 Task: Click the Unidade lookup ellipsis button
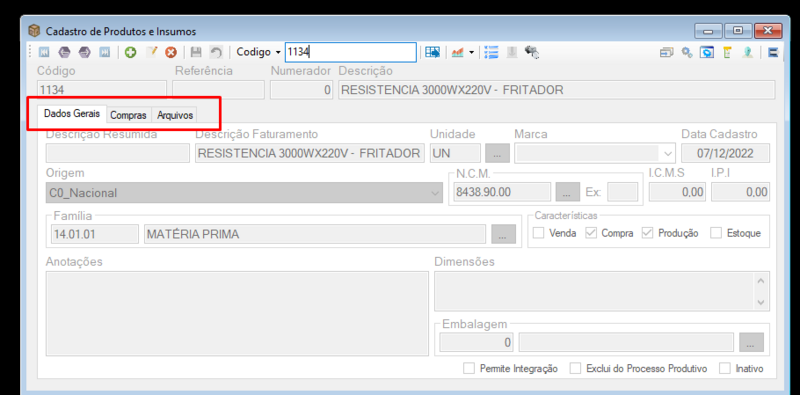click(497, 153)
